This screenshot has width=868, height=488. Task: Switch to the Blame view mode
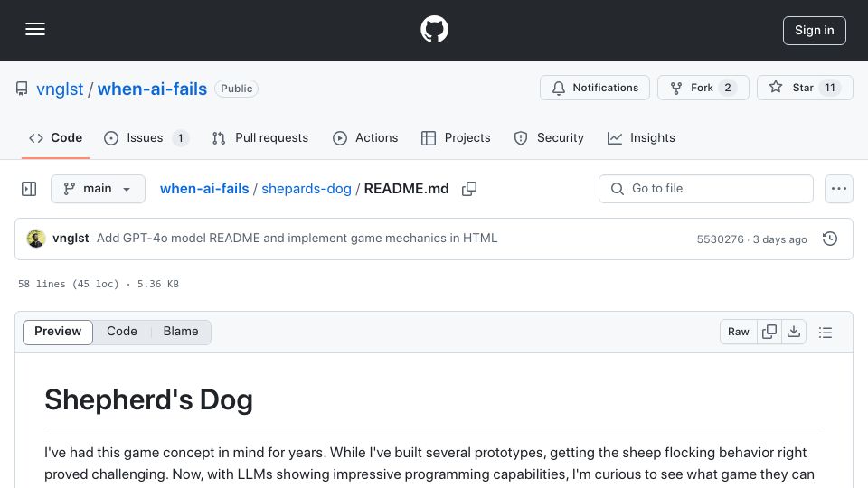[181, 332]
